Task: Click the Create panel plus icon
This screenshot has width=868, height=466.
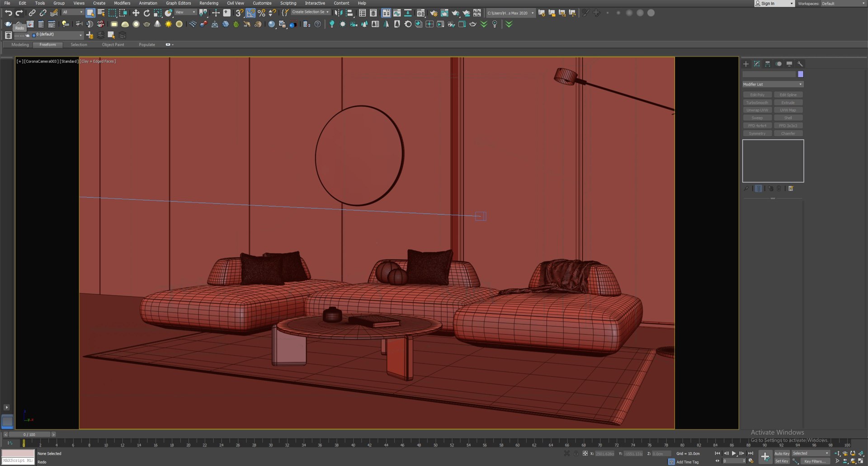Action: pyautogui.click(x=746, y=64)
